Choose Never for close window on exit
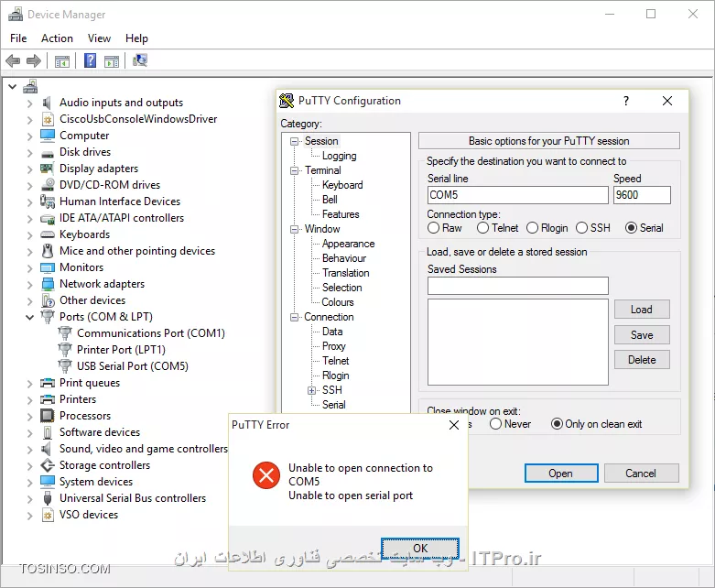 coord(495,424)
